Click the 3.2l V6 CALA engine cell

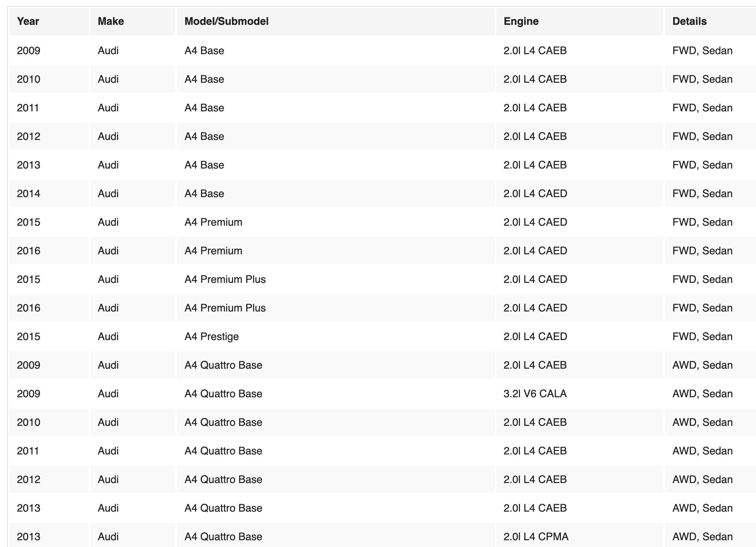point(535,394)
